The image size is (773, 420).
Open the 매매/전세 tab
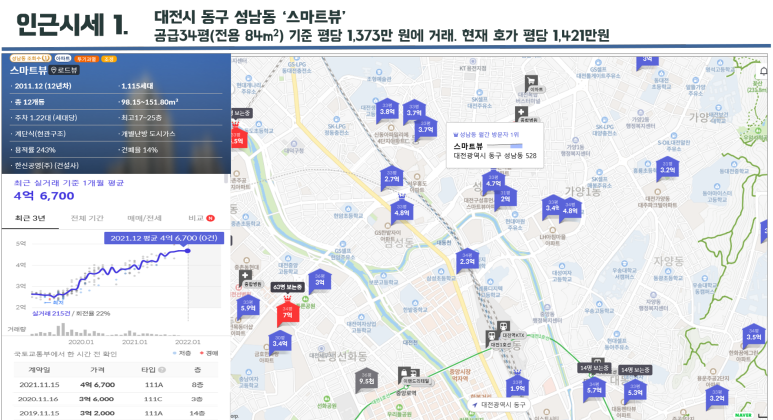[144, 218]
